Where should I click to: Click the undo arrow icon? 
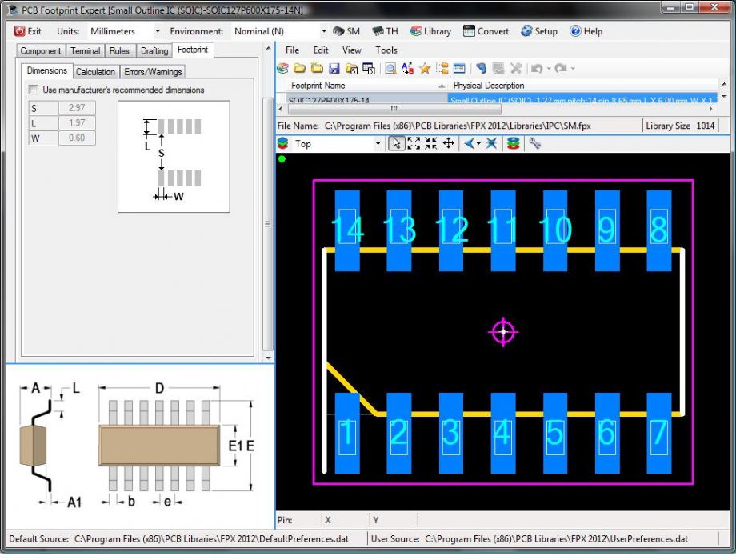pos(537,69)
